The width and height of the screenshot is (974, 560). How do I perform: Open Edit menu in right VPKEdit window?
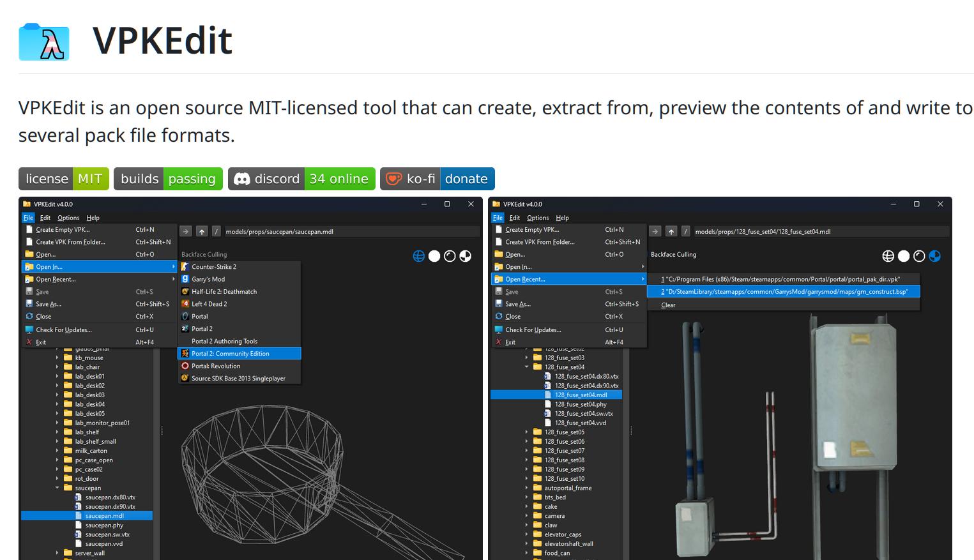[x=515, y=218]
